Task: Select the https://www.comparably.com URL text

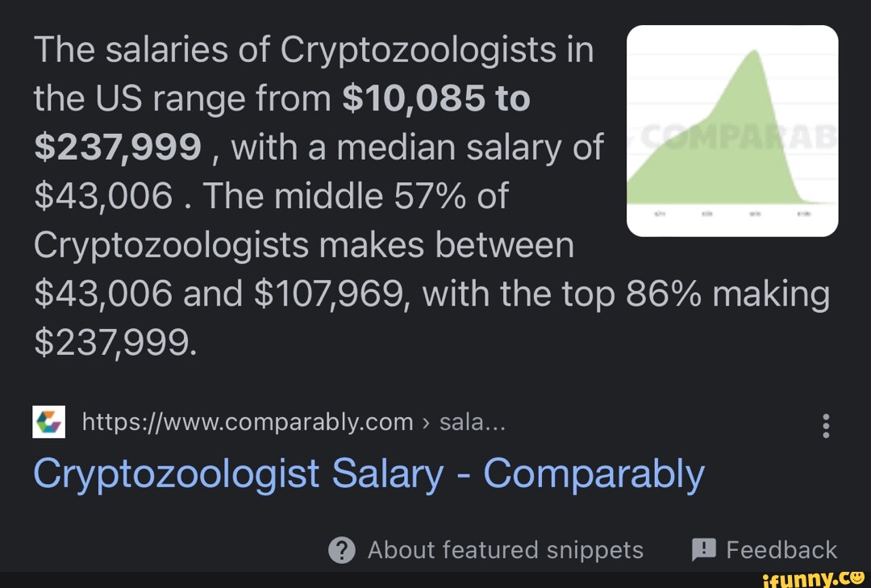Action: (246, 421)
